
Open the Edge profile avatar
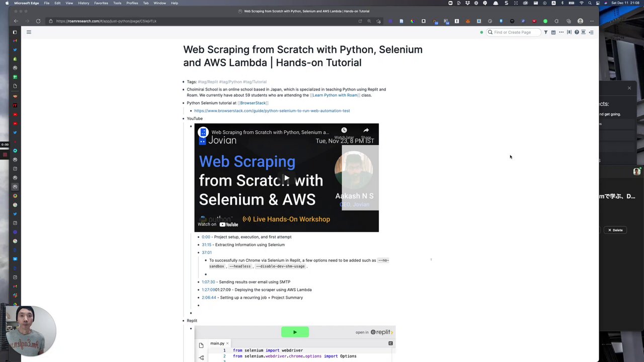click(x=580, y=21)
